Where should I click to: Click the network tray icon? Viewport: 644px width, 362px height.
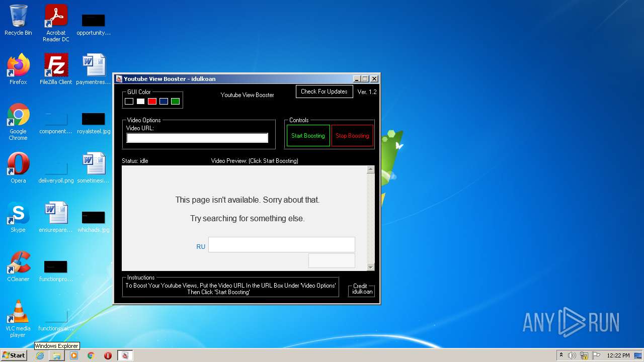click(584, 355)
